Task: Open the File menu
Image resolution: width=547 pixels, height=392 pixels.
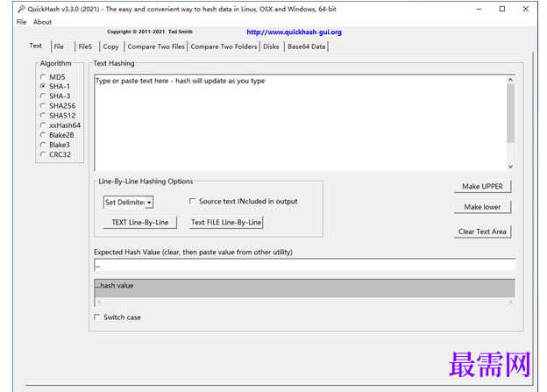Action: coord(21,22)
